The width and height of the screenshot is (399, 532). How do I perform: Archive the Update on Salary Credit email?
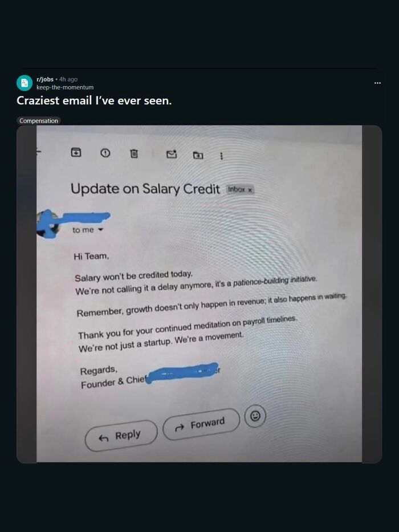coord(76,152)
